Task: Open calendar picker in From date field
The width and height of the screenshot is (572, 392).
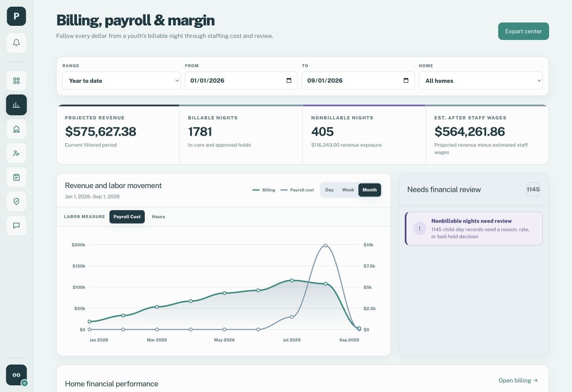Action: [289, 81]
